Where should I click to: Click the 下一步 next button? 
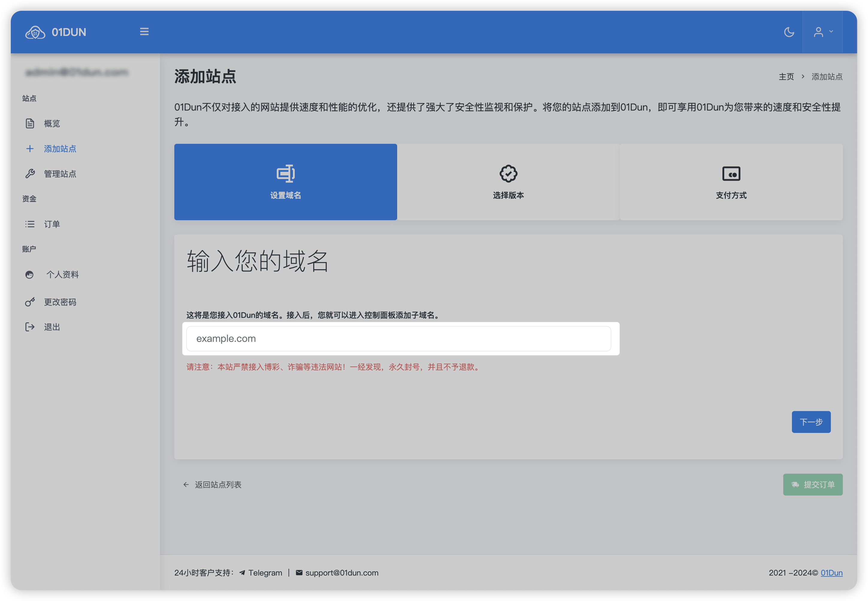[811, 422]
